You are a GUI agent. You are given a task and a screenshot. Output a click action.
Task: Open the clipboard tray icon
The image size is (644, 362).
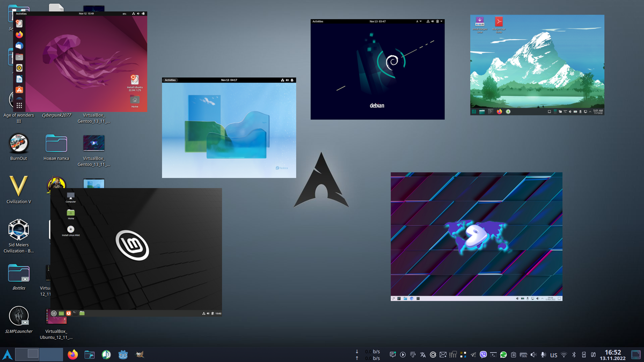point(513,354)
